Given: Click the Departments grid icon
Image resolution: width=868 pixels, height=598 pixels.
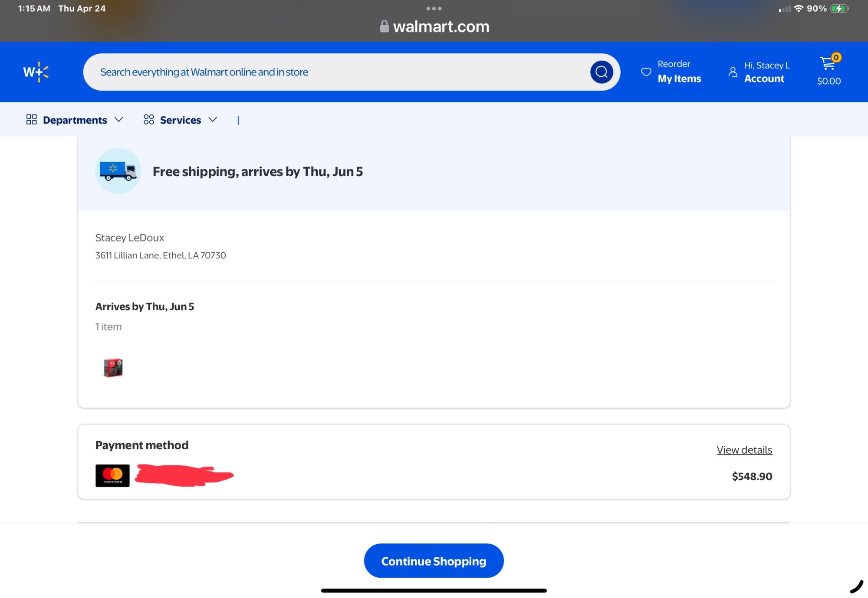Looking at the screenshot, I should tap(31, 120).
